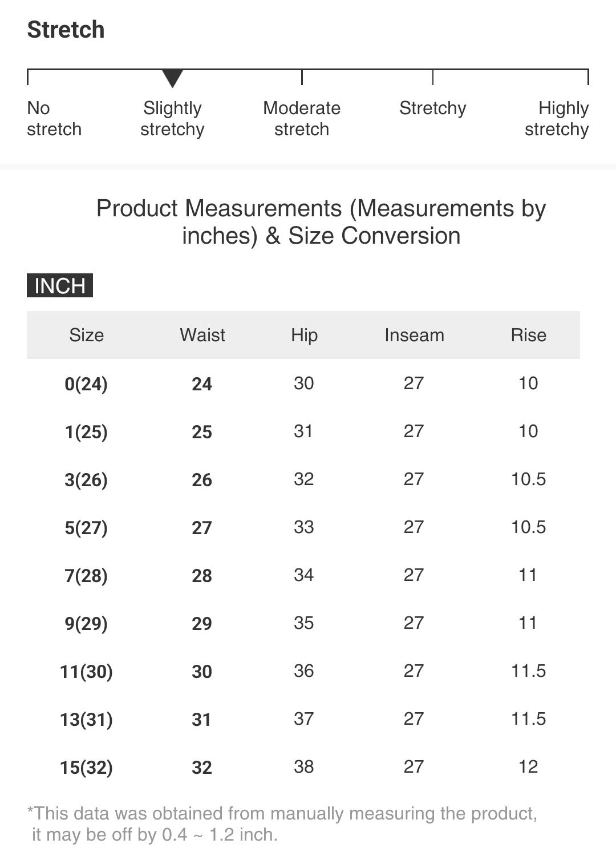Click the Size column header
The height and width of the screenshot is (860, 616).
point(87,335)
